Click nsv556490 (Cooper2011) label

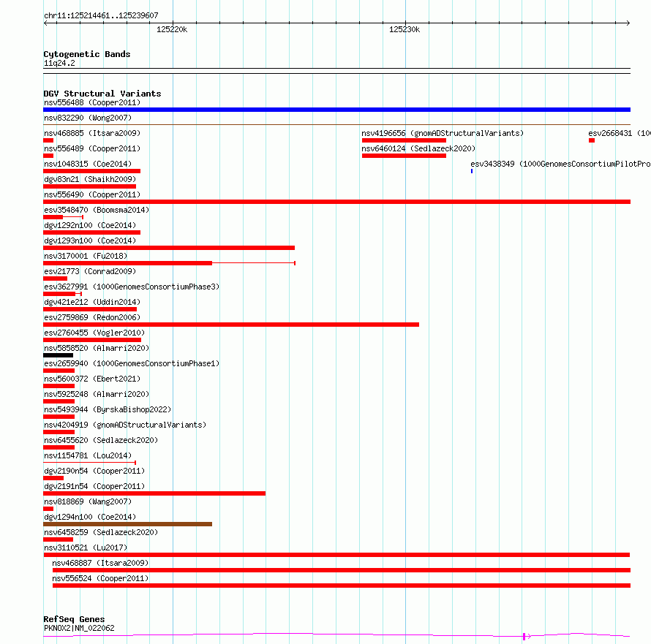pyautogui.click(x=92, y=194)
